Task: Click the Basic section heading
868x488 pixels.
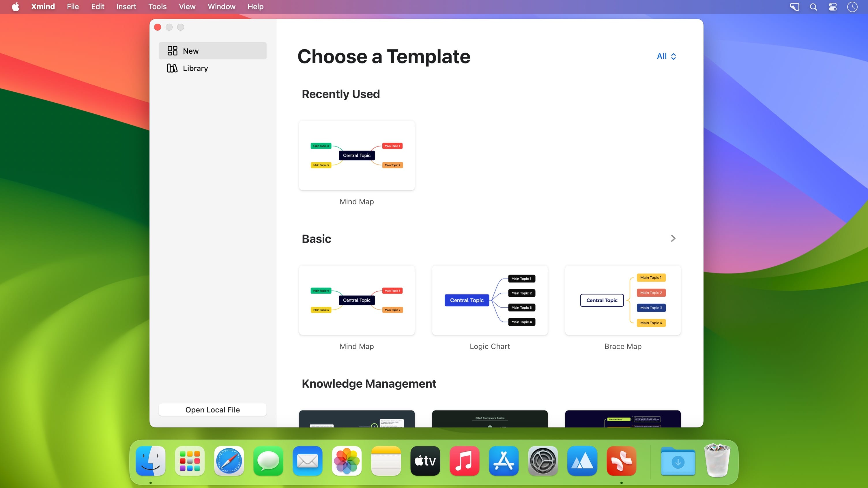Action: click(x=316, y=239)
